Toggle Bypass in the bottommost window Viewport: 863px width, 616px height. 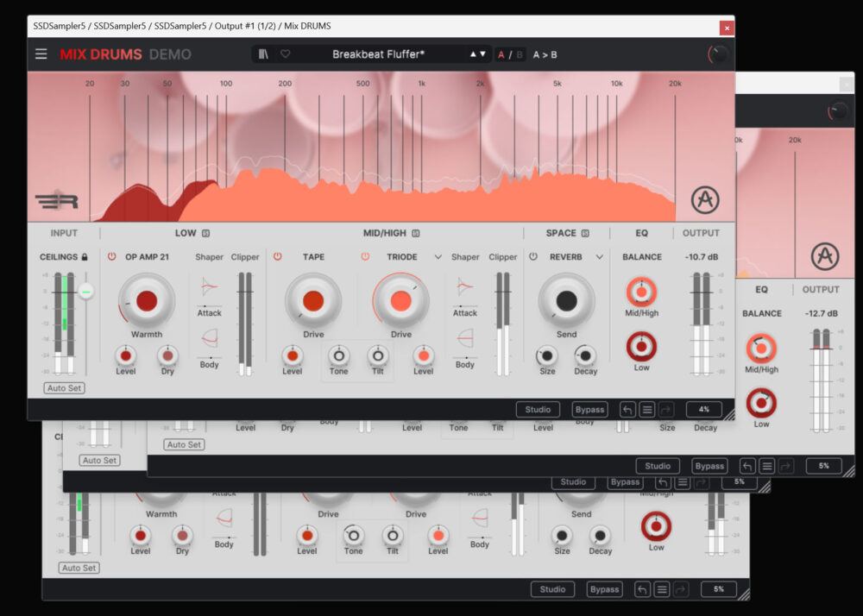pyautogui.click(x=604, y=589)
